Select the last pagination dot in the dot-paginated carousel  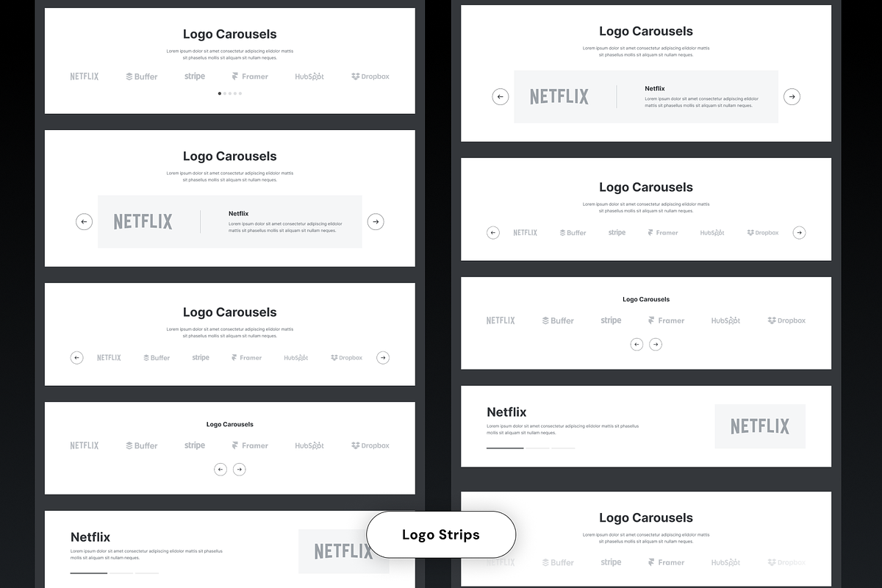pos(240,93)
